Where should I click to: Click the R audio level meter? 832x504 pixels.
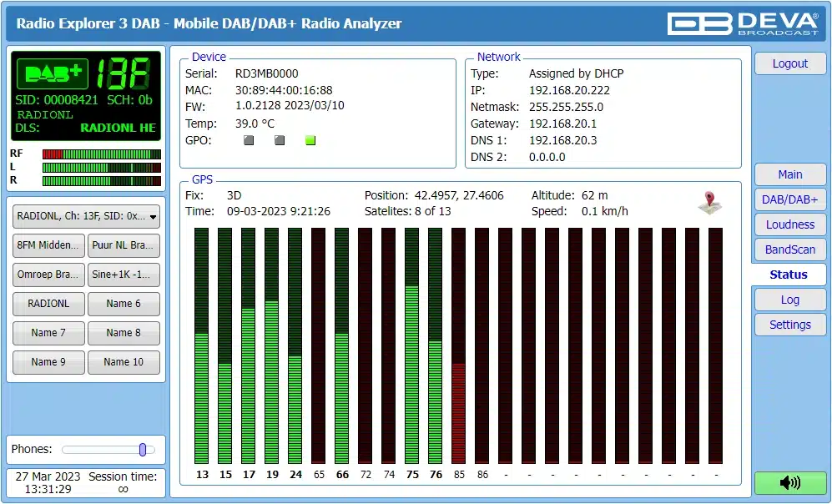(101, 181)
